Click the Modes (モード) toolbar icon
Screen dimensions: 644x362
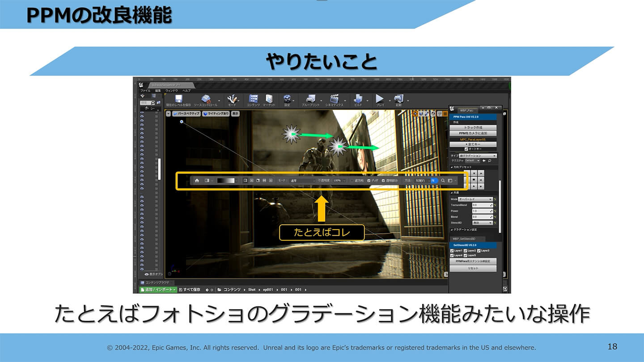click(x=232, y=99)
